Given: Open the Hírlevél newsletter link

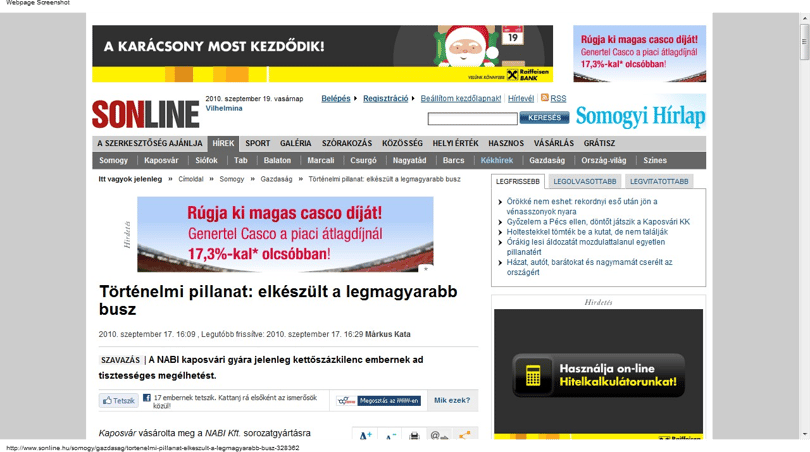Looking at the screenshot, I should pos(521,99).
